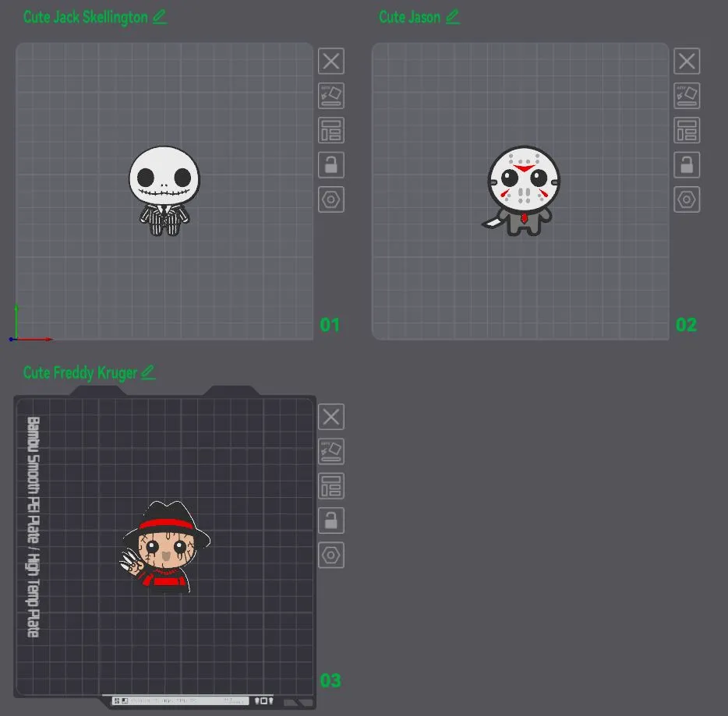This screenshot has height=716, width=728.
Task: Lock the Cute Jason plate
Action: click(x=686, y=164)
